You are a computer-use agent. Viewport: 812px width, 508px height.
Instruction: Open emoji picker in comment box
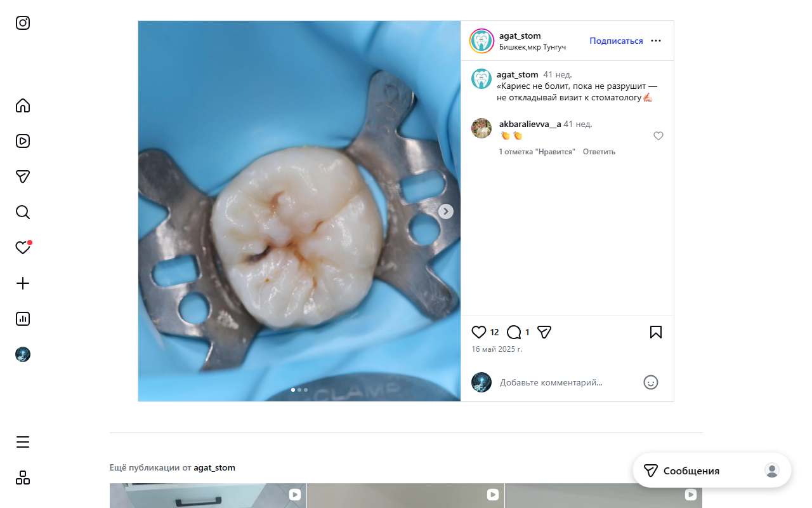[651, 382]
